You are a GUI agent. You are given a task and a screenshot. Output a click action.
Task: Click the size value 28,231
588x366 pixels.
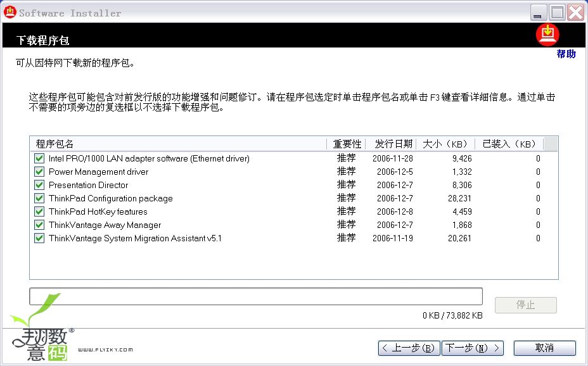click(460, 199)
